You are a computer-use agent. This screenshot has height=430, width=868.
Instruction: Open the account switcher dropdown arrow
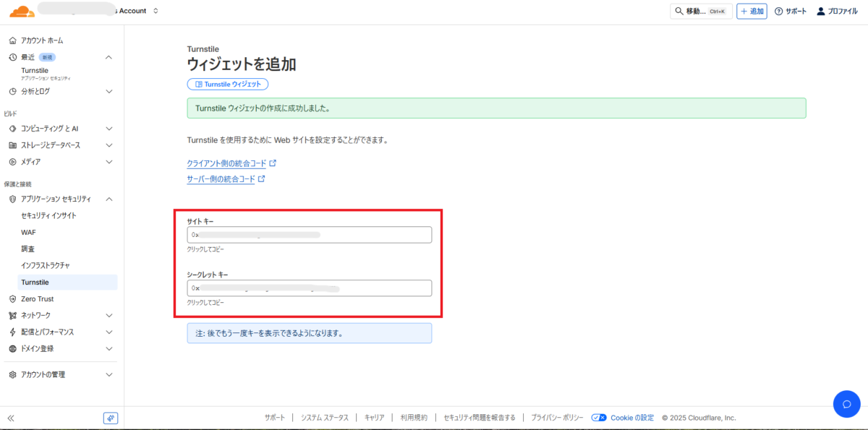click(156, 11)
